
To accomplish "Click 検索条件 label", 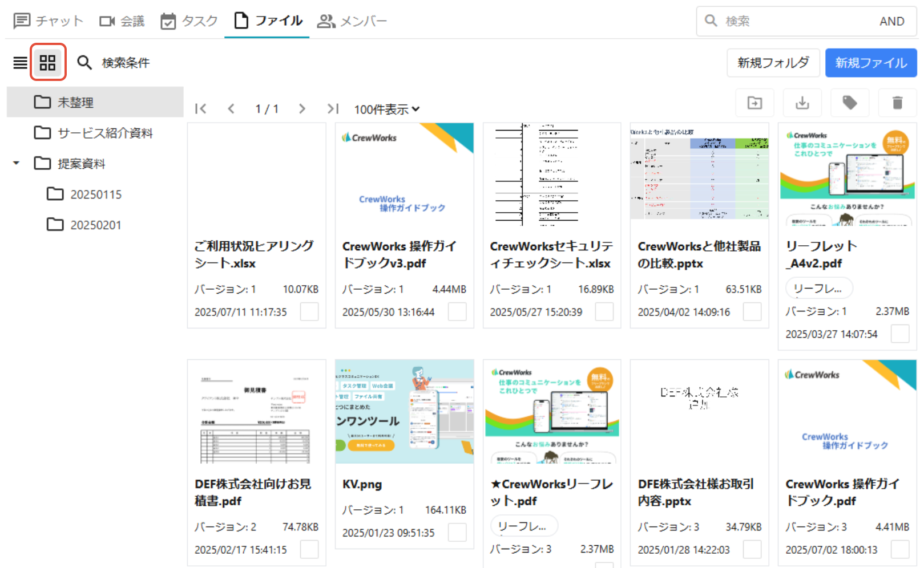I will click(126, 63).
